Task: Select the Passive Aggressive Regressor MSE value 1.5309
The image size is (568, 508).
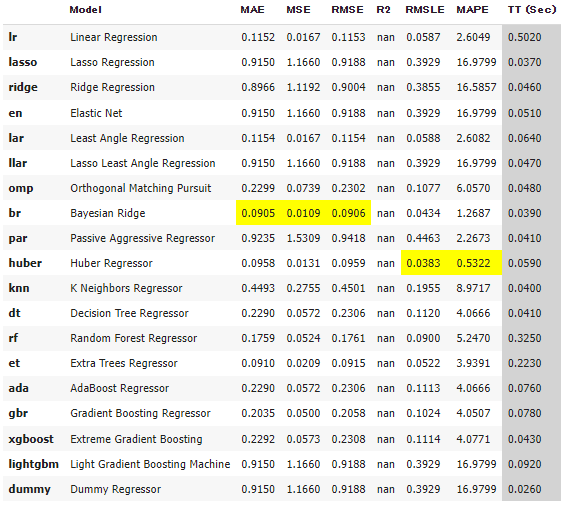Action: (303, 238)
